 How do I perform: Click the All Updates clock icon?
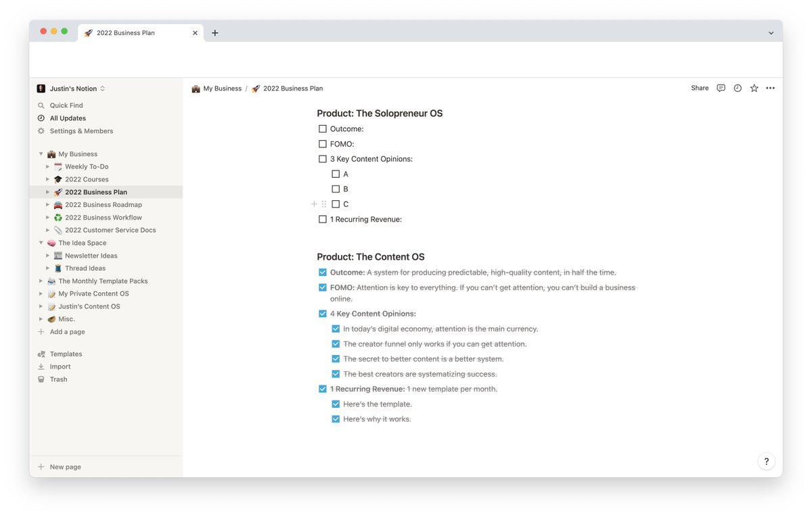pyautogui.click(x=41, y=118)
